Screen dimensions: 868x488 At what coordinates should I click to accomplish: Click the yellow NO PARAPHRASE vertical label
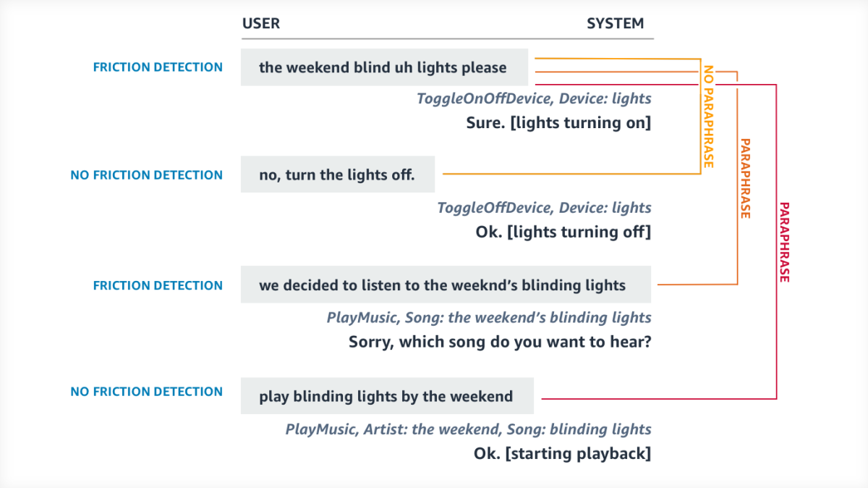point(709,117)
